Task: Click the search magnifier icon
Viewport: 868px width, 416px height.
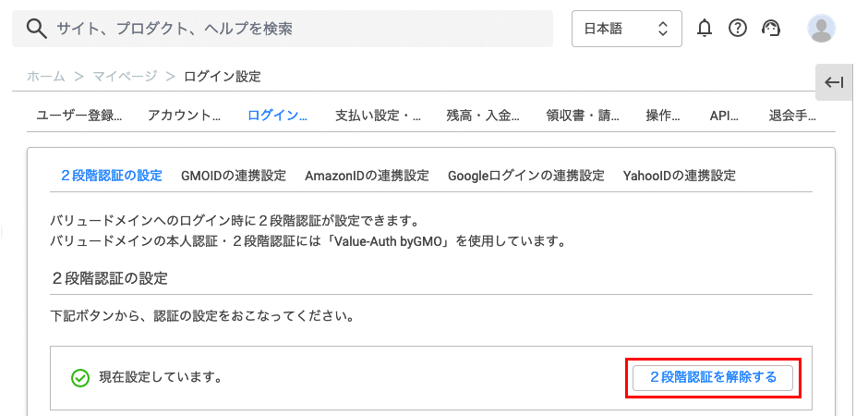Action: coord(37,29)
